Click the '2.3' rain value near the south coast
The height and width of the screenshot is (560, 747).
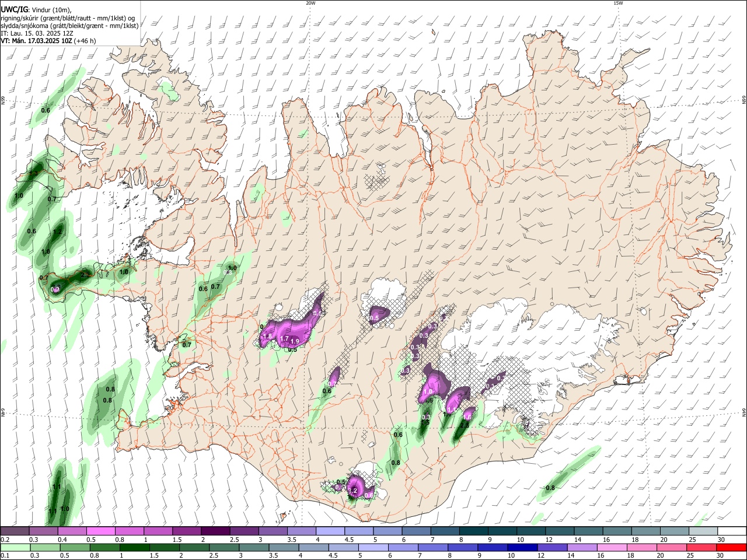[x=465, y=425]
